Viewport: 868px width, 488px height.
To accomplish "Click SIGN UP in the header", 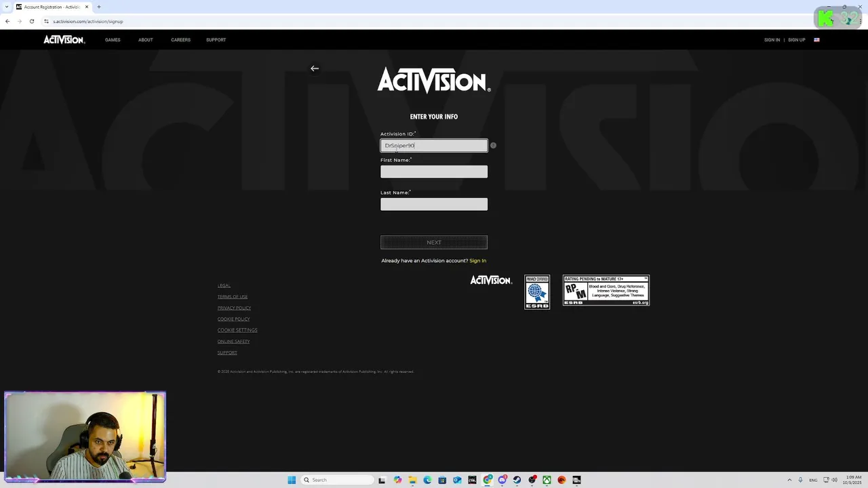I will pos(797,40).
